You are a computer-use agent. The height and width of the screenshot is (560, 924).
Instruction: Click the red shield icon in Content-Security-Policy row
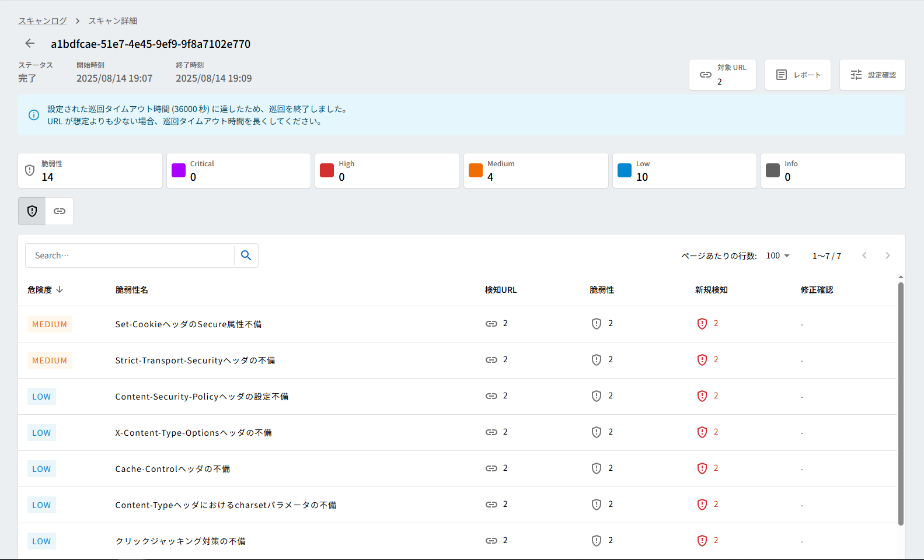(x=702, y=396)
